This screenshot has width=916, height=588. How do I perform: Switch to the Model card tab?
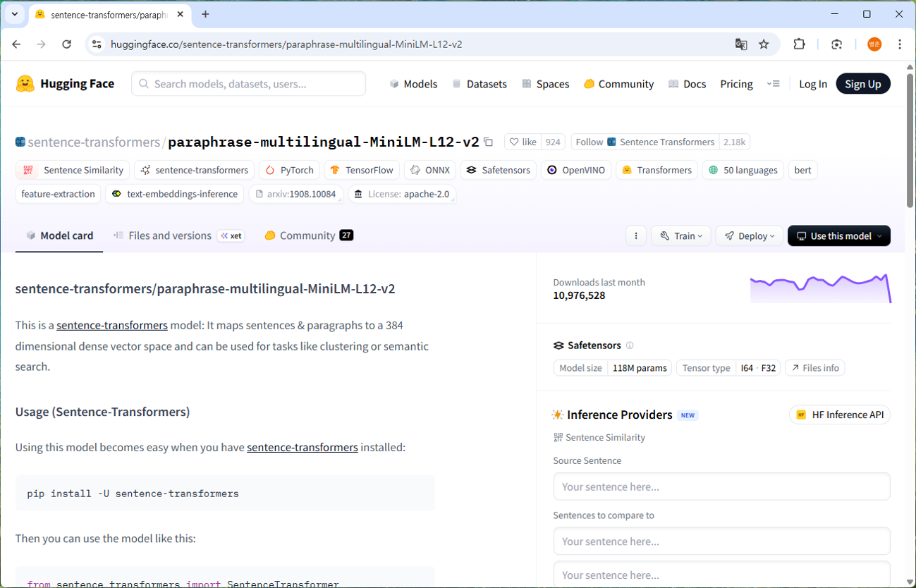pyautogui.click(x=59, y=236)
